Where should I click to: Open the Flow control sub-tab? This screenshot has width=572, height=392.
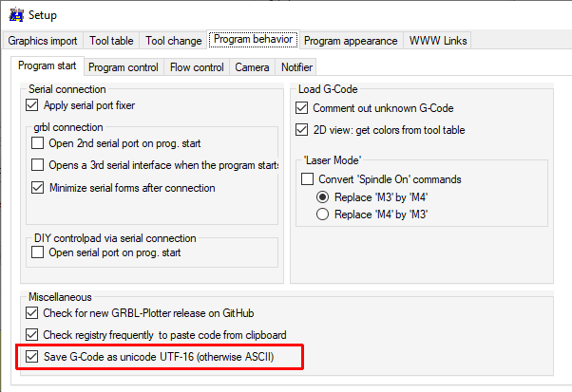click(x=197, y=67)
